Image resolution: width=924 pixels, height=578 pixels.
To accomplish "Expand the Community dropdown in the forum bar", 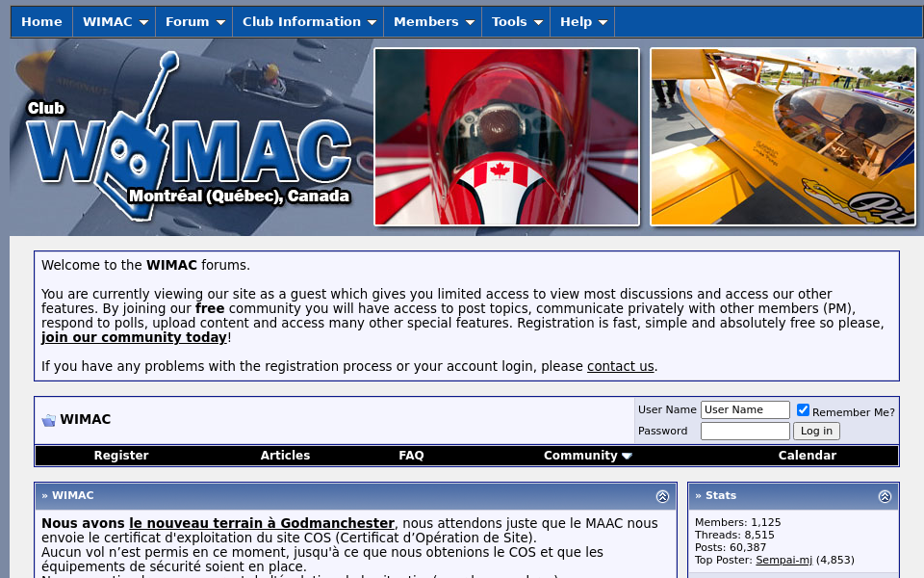I will click(x=587, y=456).
